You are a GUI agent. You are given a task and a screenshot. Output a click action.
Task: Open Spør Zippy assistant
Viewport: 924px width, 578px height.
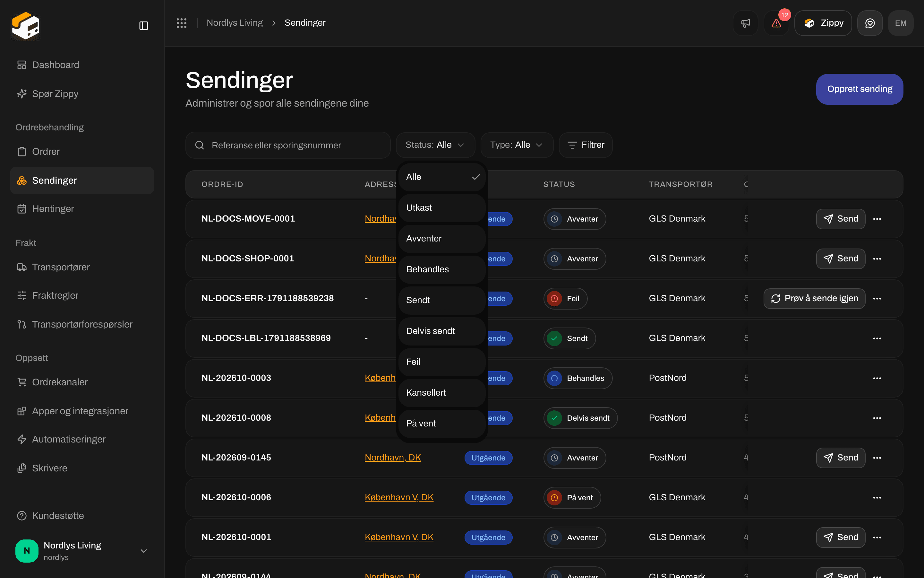point(82,94)
